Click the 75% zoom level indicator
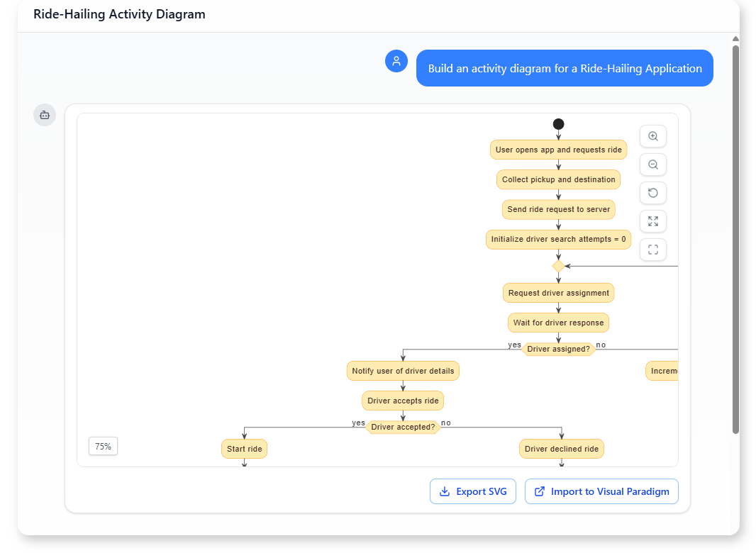This screenshot has height=553, width=756. point(103,446)
